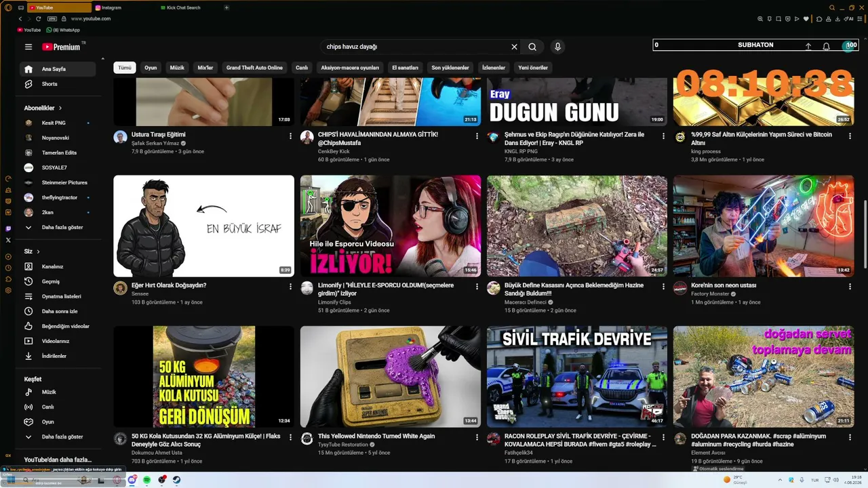Open options for Nintendo restoration video

tap(477, 438)
